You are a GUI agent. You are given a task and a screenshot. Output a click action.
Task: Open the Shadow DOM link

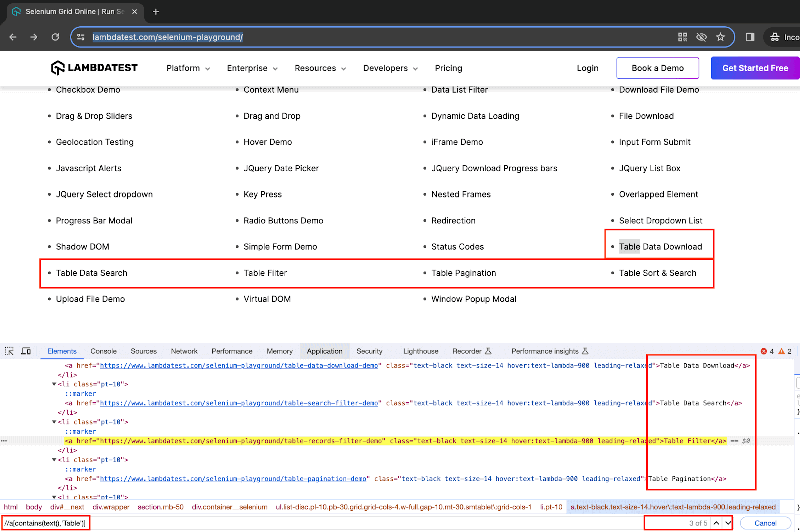[82, 247]
